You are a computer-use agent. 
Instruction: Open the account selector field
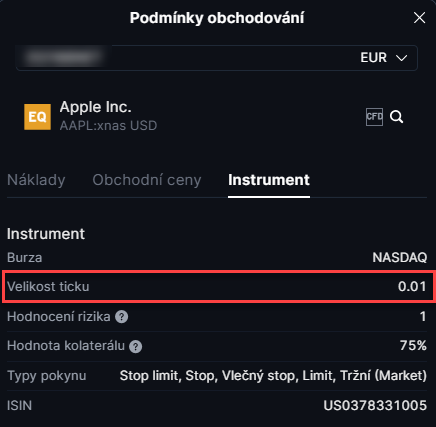(217, 58)
